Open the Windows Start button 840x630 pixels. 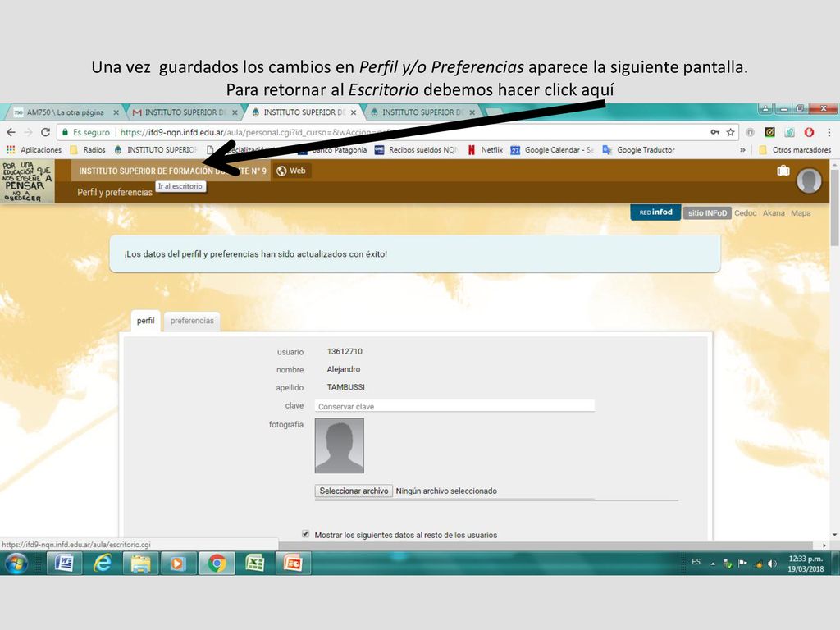pos(16,563)
